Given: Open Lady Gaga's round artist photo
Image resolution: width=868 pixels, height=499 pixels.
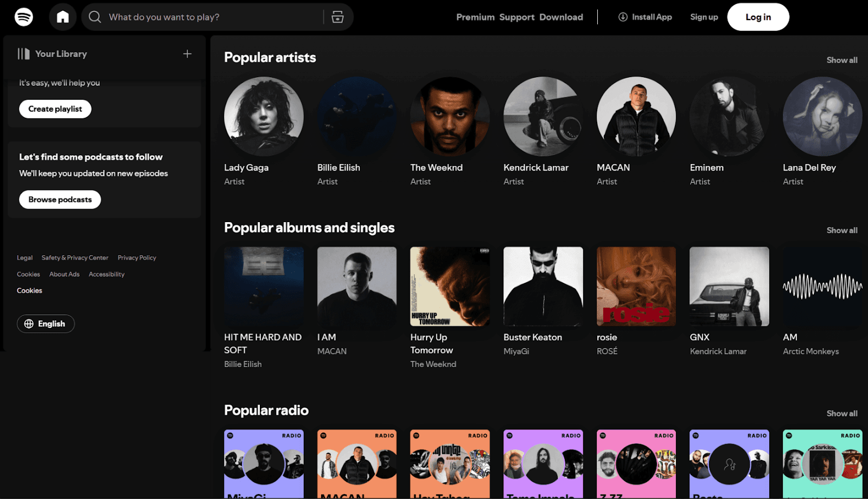Looking at the screenshot, I should tap(264, 116).
